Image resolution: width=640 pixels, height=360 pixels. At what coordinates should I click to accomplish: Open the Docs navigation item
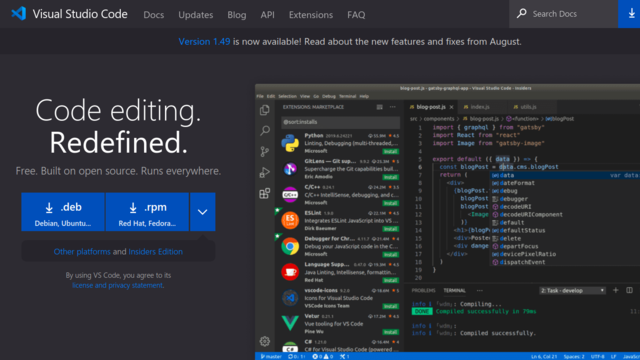point(153,15)
